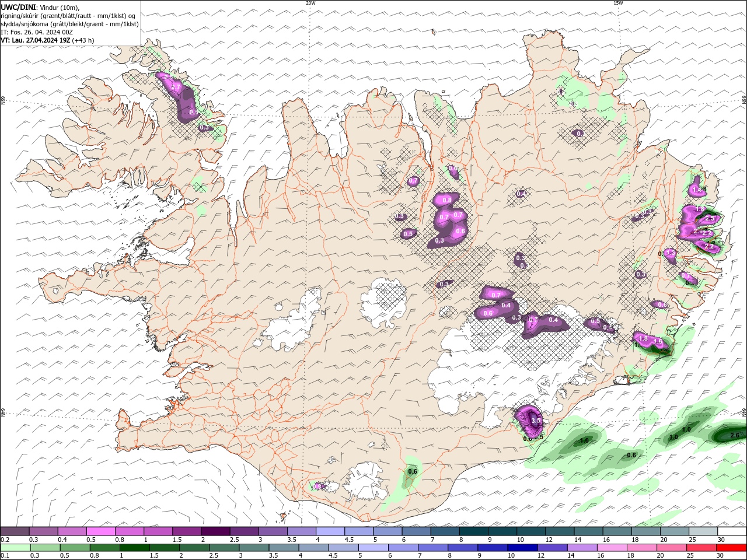Image resolution: width=747 pixels, height=560 pixels.
Task: Click the '0.1' label at the bottom legend row start
Action: click(4, 556)
